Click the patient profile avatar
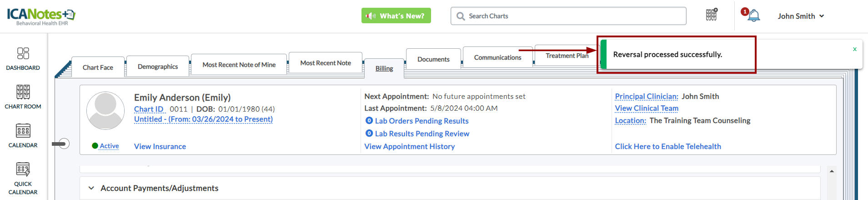The width and height of the screenshot is (868, 200). pos(105,111)
